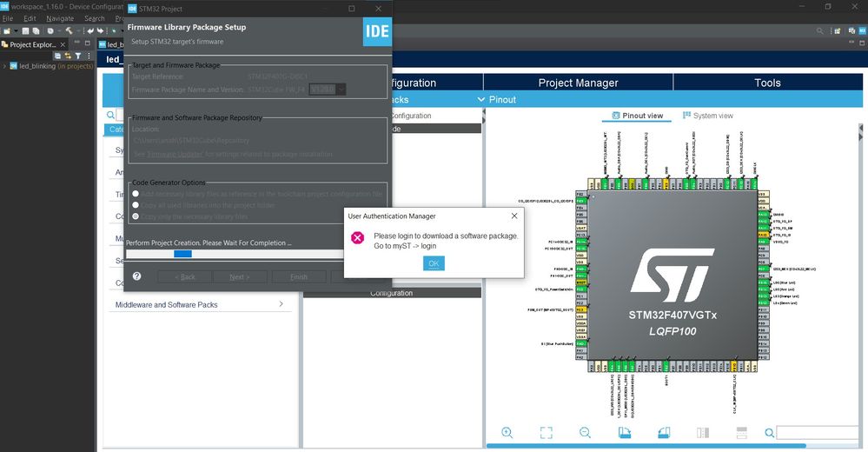Minimize the editor area via top-right icon
Viewport: 868px width, 452px height.
coord(852,43)
